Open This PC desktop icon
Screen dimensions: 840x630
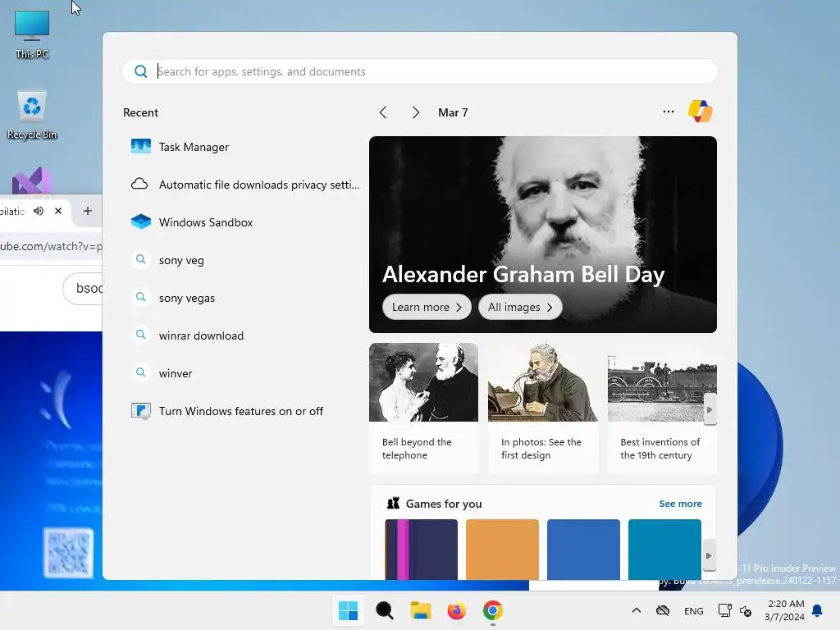click(x=32, y=34)
